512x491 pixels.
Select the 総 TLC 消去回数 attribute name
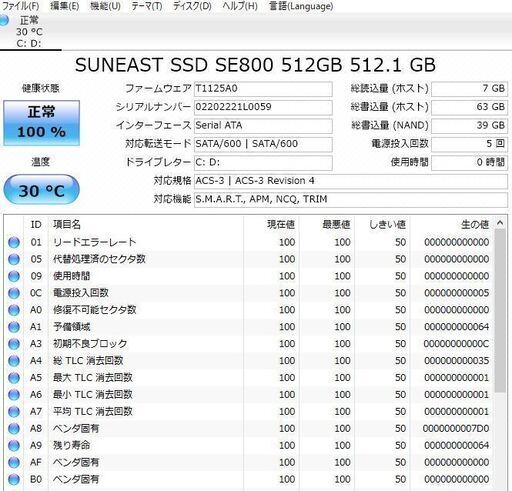tap(88, 361)
